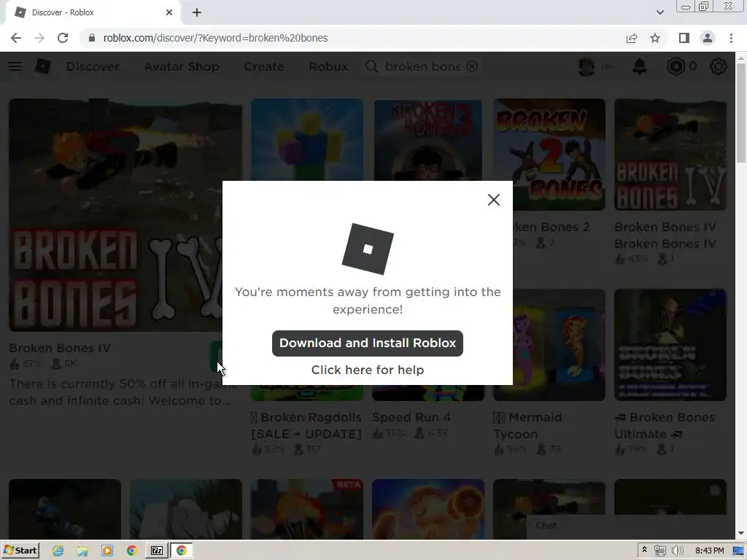Open the user avatar profile icon
This screenshot has height=560, width=747.
coord(587,66)
